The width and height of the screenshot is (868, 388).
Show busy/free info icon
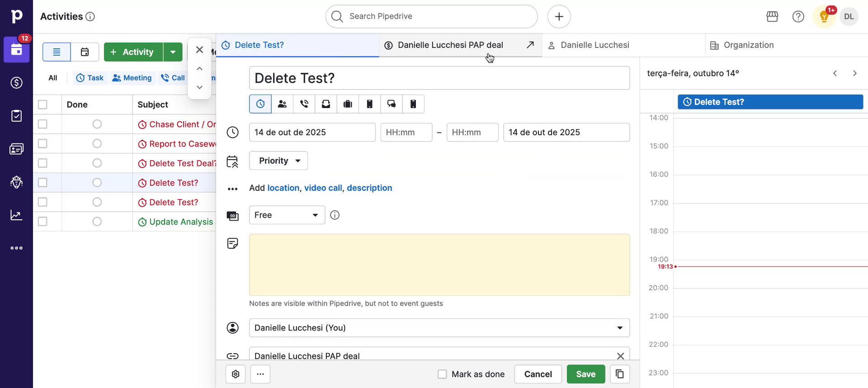click(335, 215)
